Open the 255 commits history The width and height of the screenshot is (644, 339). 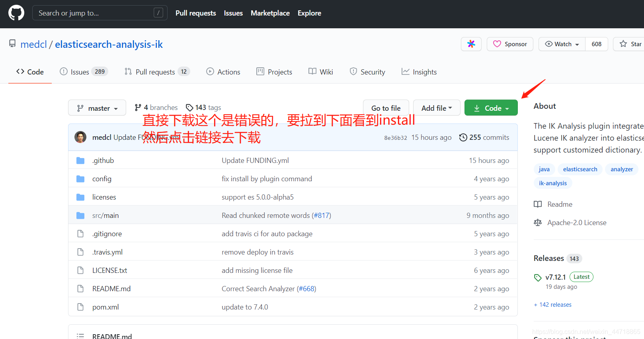(x=484, y=137)
